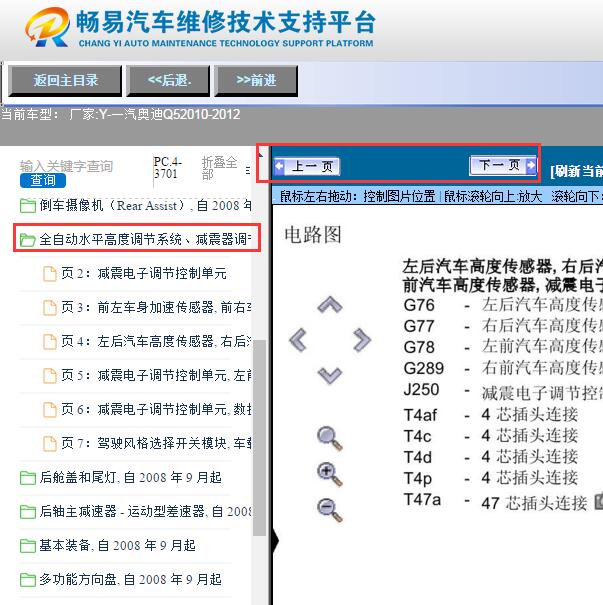The width and height of the screenshot is (603, 605).
Task: Open 页 2: 减震电子调节控制单元
Action: [135, 274]
